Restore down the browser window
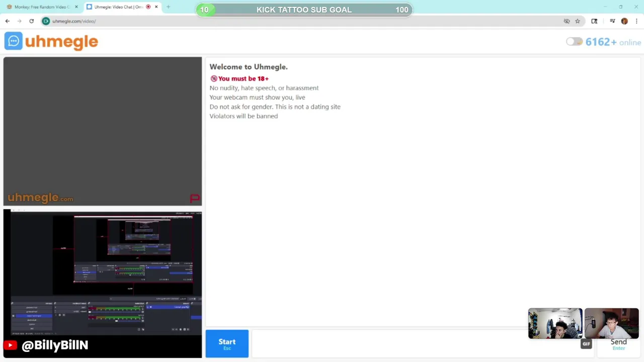644x362 pixels. click(621, 7)
